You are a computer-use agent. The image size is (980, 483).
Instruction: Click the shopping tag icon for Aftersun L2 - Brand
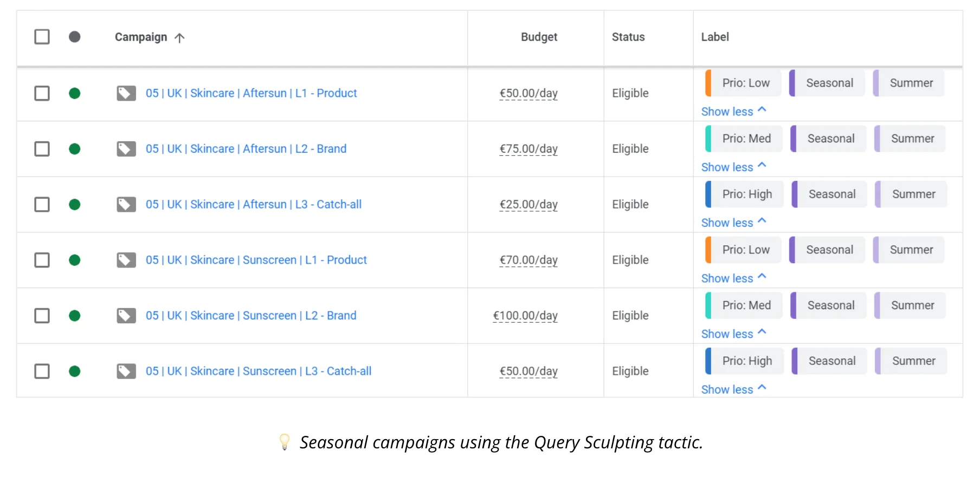[126, 149]
